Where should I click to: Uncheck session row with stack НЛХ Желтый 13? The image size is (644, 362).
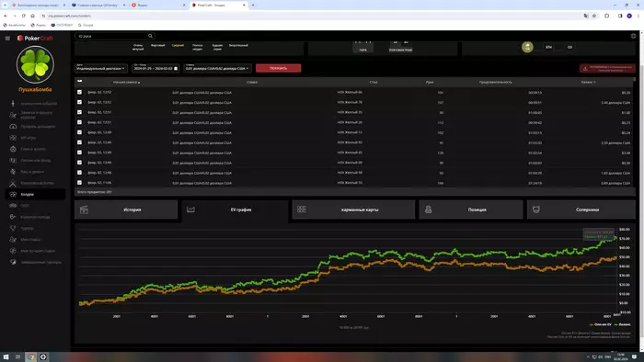point(80,132)
